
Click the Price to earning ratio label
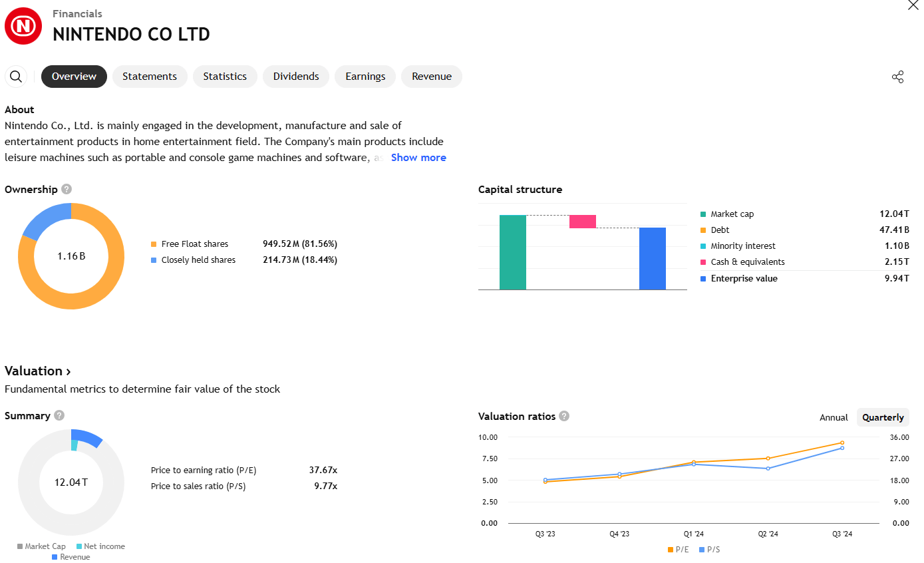[204, 470]
